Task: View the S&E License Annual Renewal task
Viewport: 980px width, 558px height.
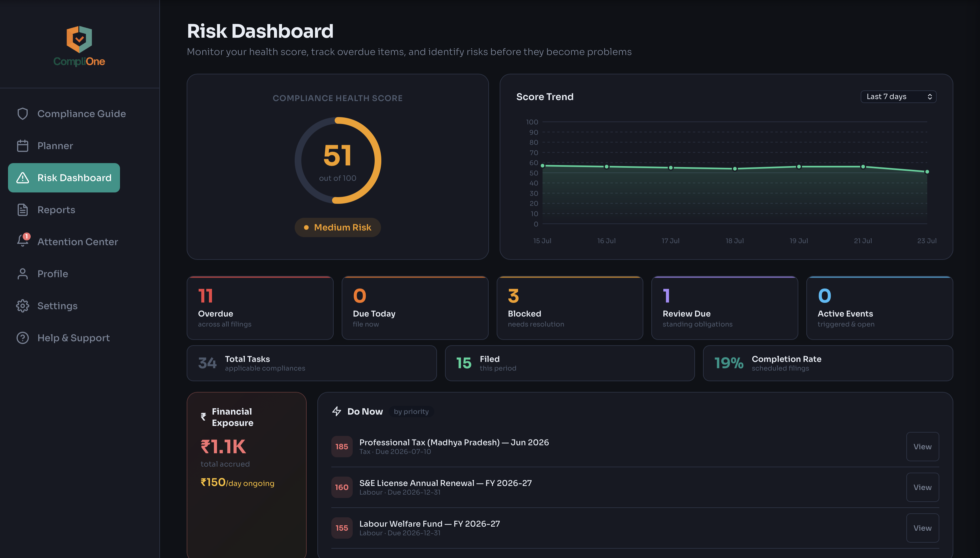Action: pyautogui.click(x=923, y=487)
